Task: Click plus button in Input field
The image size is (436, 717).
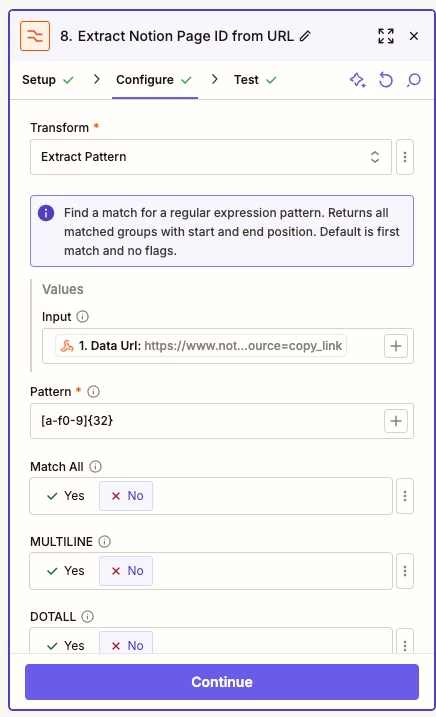Action: click(396, 346)
